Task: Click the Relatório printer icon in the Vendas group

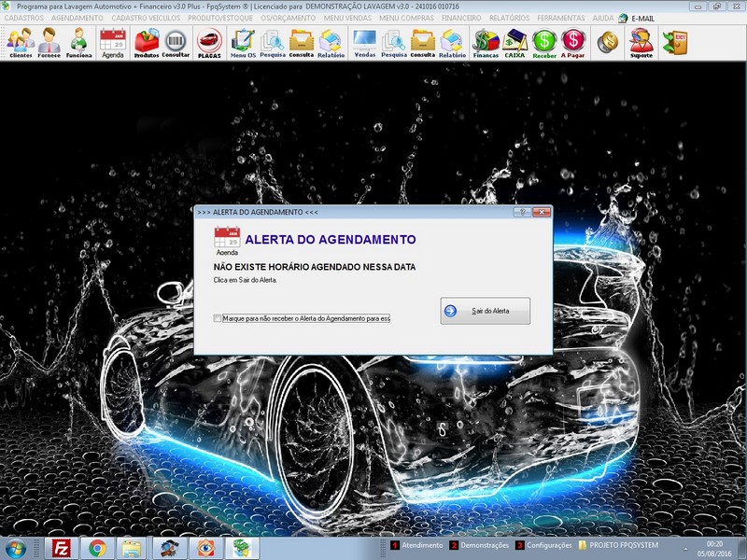Action: [x=452, y=43]
